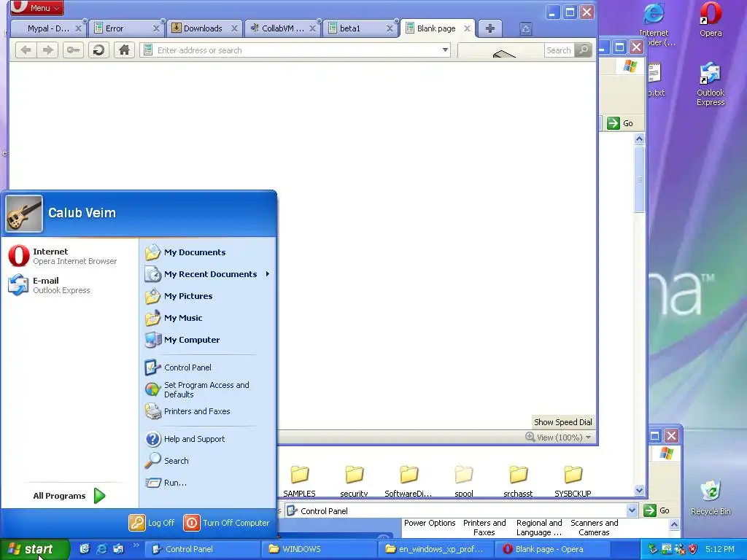This screenshot has height=560, width=747.
Task: Go back using Opera's back arrow
Action: click(x=26, y=50)
